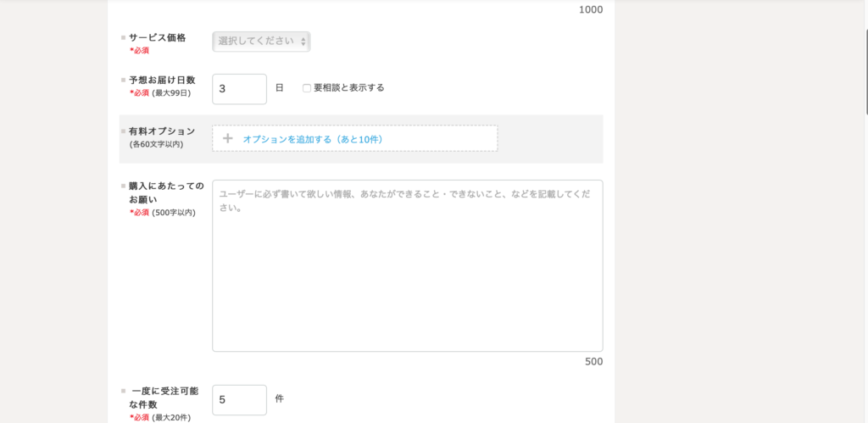This screenshot has height=423, width=868.
Task: Enable the 要相談と表示する checkbox
Action: click(307, 88)
